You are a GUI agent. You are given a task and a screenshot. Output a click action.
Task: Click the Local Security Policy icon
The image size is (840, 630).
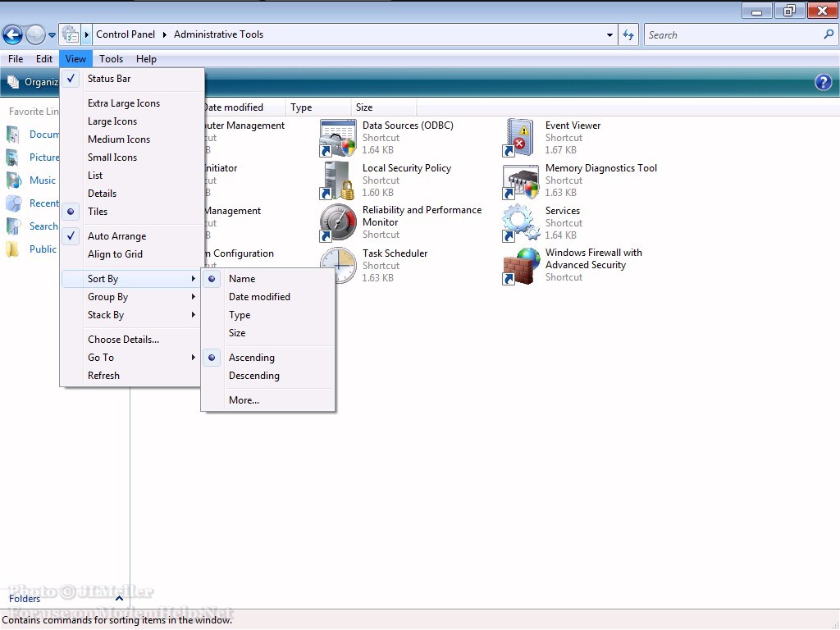click(x=338, y=180)
